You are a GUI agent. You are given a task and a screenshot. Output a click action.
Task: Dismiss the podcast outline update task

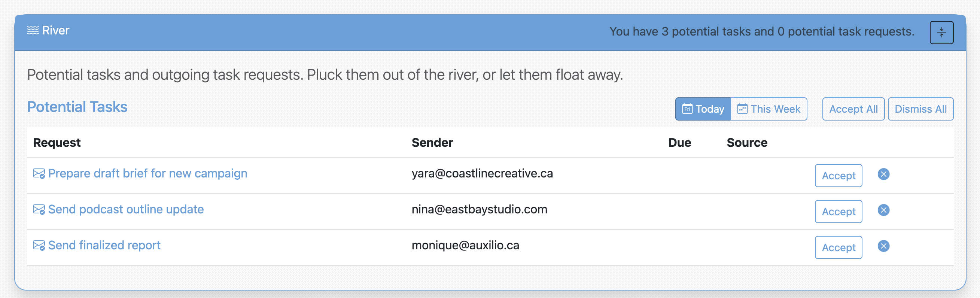coord(883,210)
